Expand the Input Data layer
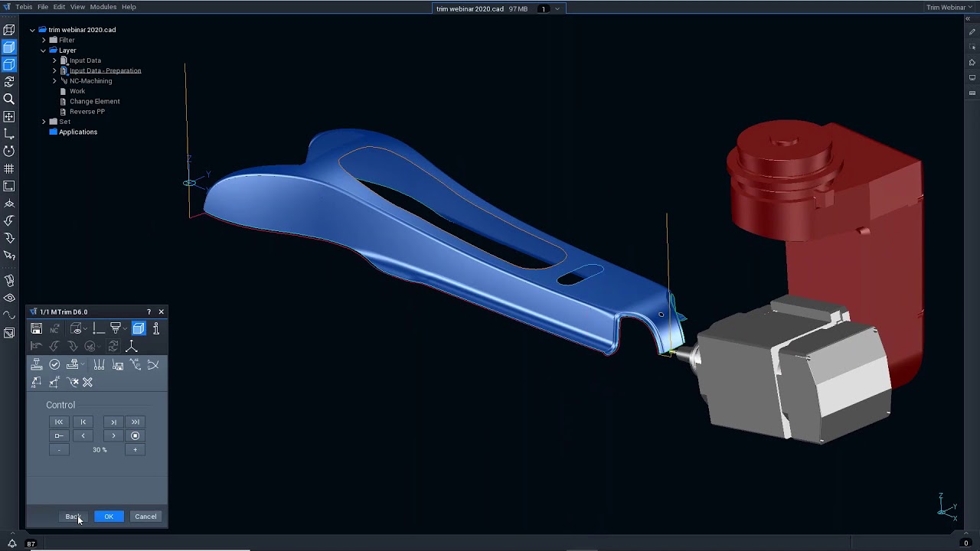Image resolution: width=980 pixels, height=551 pixels. [54, 60]
